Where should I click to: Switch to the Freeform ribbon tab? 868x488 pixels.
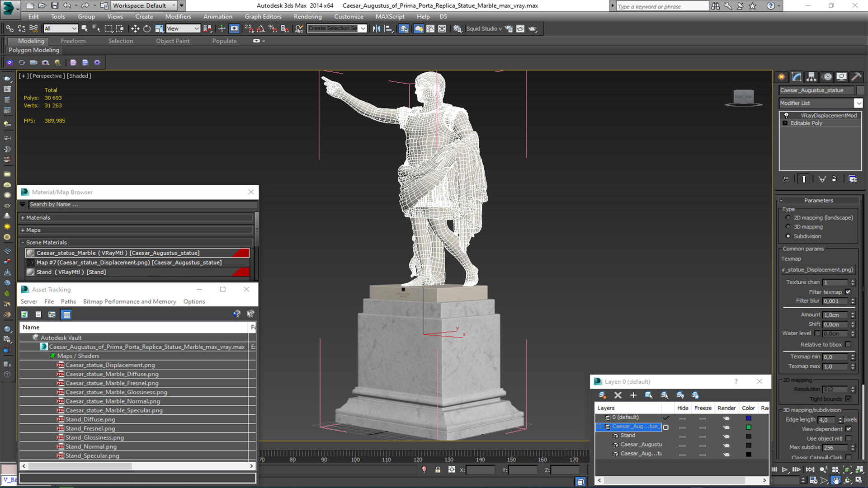[x=73, y=41]
